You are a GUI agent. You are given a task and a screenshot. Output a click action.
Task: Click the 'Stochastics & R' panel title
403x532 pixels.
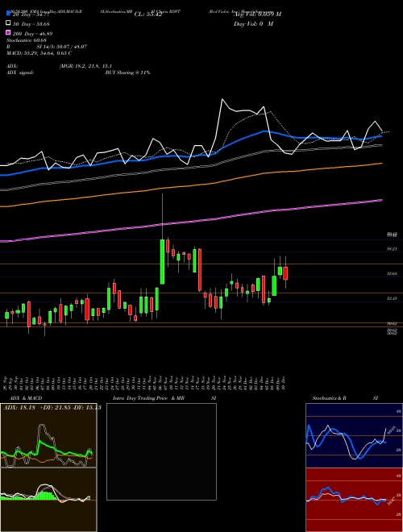click(x=329, y=398)
